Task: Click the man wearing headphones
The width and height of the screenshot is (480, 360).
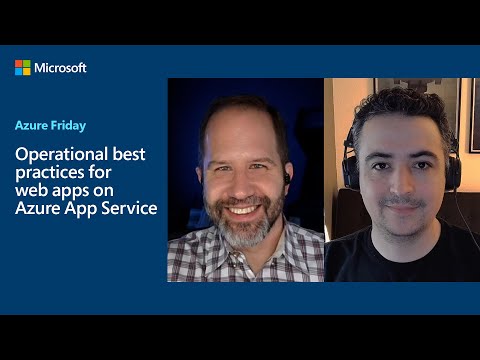Action: point(402,180)
